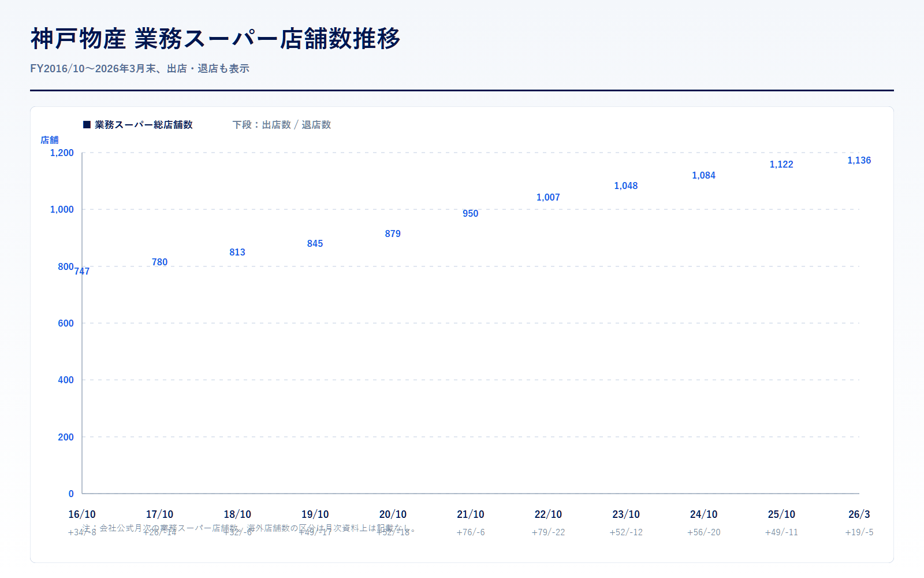Viewport: 924px width, 578px height.
Task: Click the 25/10 x-axis label
Action: point(781,514)
